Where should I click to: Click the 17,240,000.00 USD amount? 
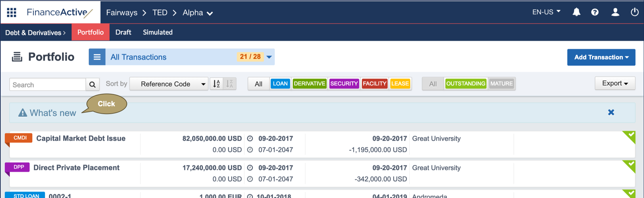[x=212, y=168]
